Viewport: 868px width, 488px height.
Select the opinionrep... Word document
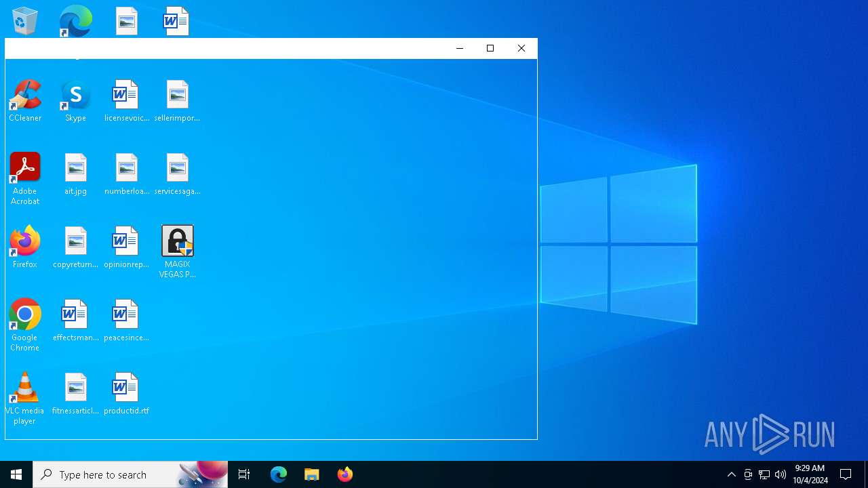[127, 247]
